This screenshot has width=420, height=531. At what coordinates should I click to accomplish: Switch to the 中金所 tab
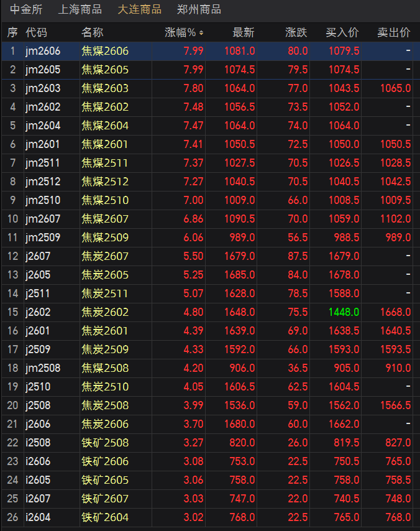point(26,10)
